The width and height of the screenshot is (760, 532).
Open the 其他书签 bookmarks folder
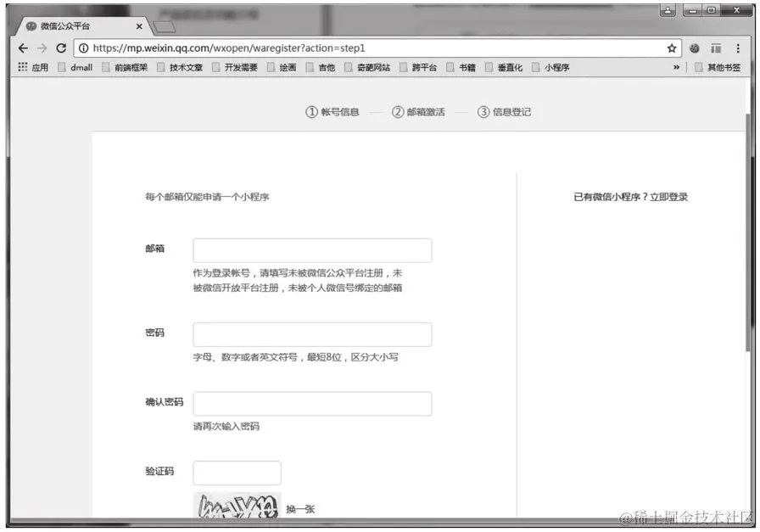pyautogui.click(x=718, y=67)
